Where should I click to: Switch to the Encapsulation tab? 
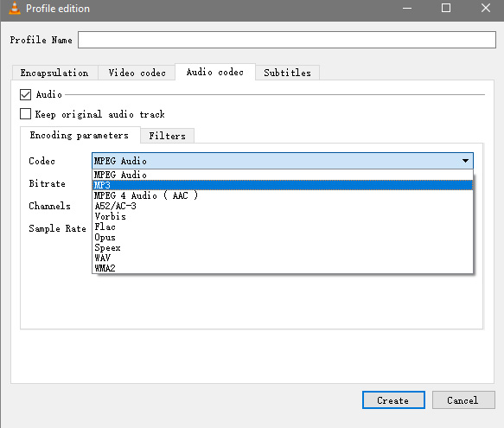[54, 73]
